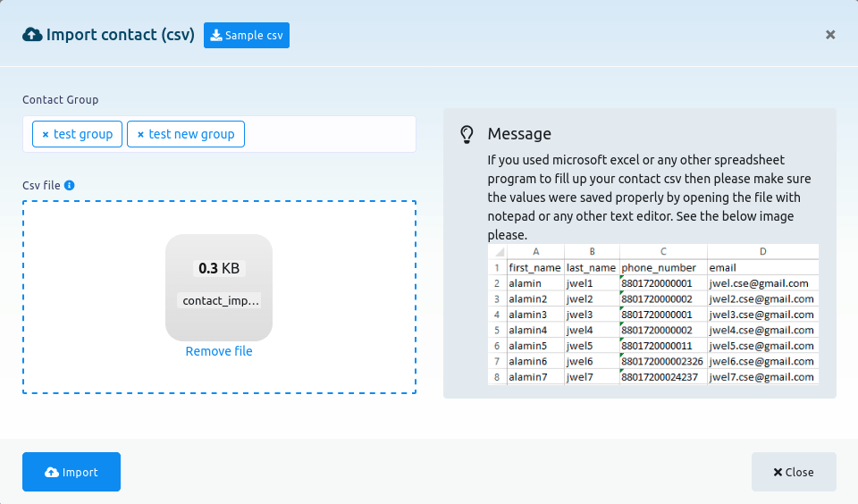Screen dimensions: 858x504
Task: Click the Message heading
Action: coord(519,134)
